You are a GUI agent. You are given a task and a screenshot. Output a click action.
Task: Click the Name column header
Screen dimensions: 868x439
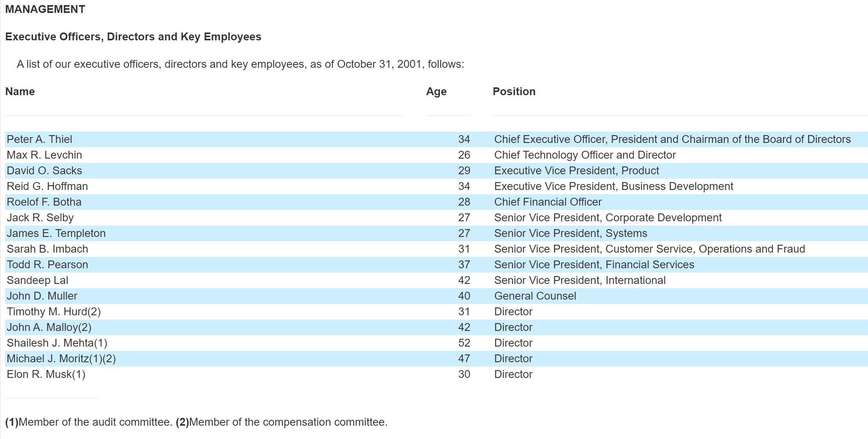click(20, 92)
